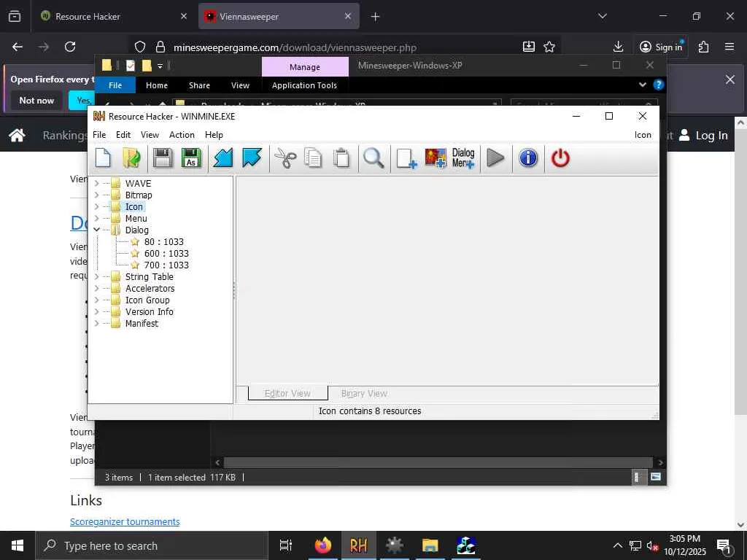Viewport: 747px width, 560px height.
Task: Open Explorer Home ribbon tab
Action: (x=157, y=85)
